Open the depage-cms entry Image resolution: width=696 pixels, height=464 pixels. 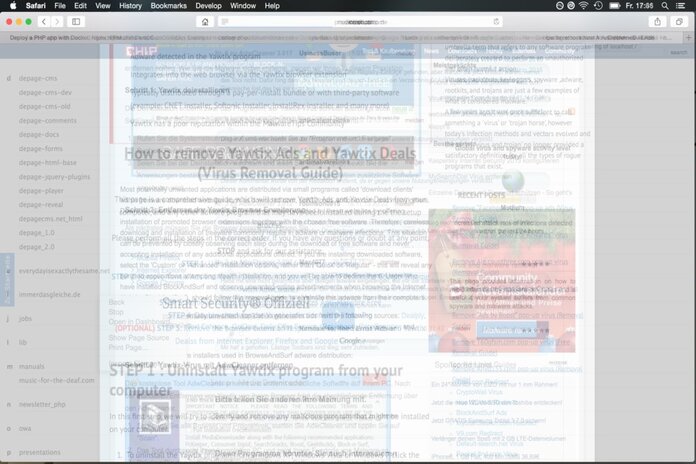pos(38,78)
